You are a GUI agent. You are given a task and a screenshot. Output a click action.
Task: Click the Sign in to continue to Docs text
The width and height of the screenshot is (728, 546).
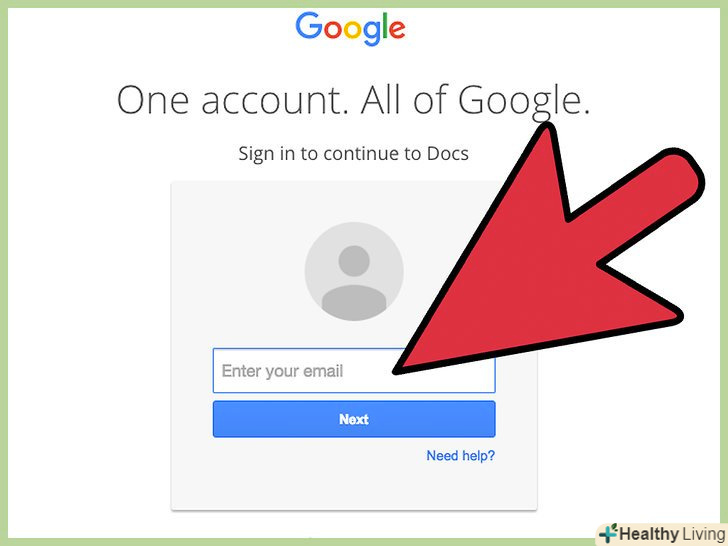[x=353, y=154]
